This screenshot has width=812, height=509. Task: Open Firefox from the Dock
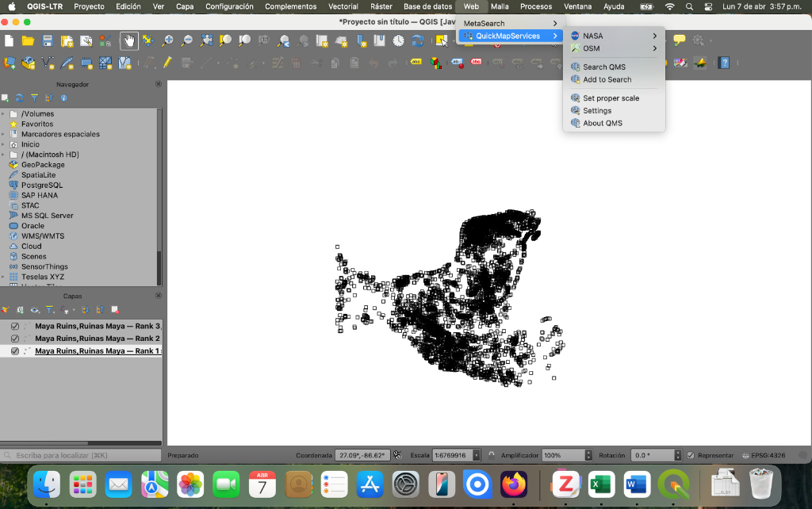pyautogui.click(x=513, y=484)
